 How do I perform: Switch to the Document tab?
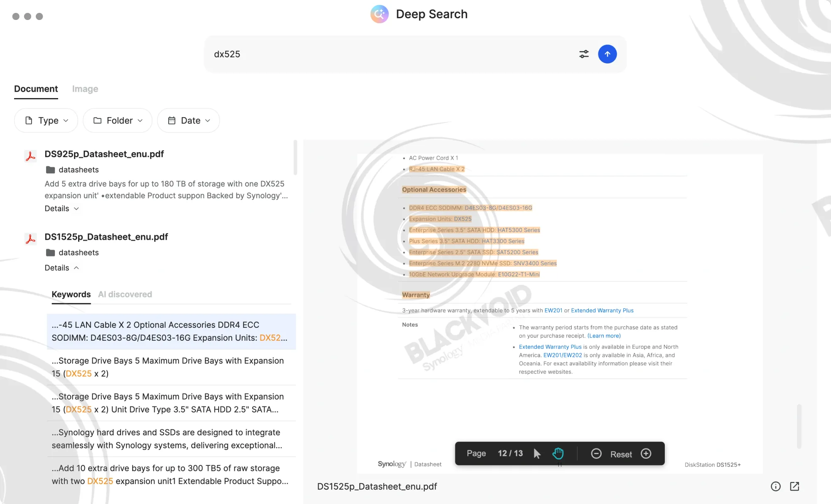click(x=36, y=89)
